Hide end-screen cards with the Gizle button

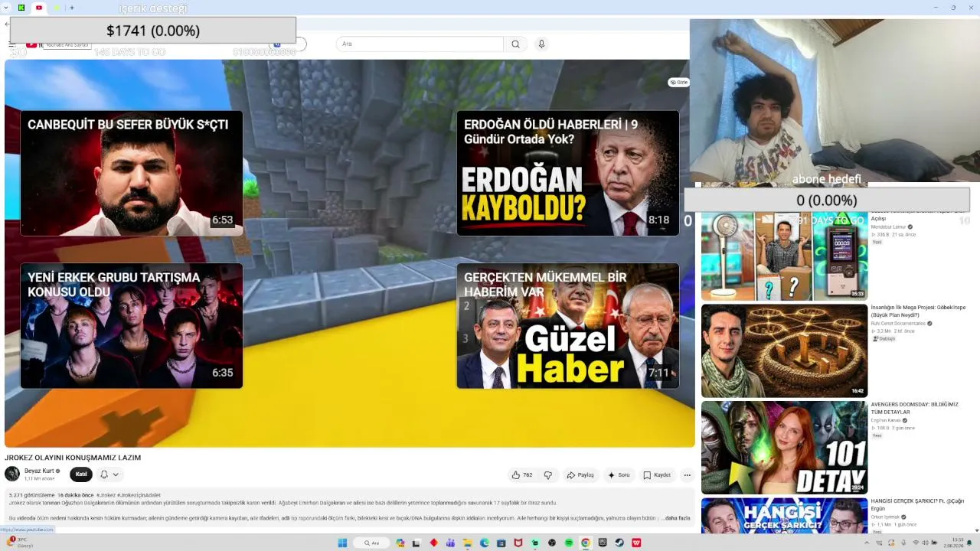coord(678,82)
